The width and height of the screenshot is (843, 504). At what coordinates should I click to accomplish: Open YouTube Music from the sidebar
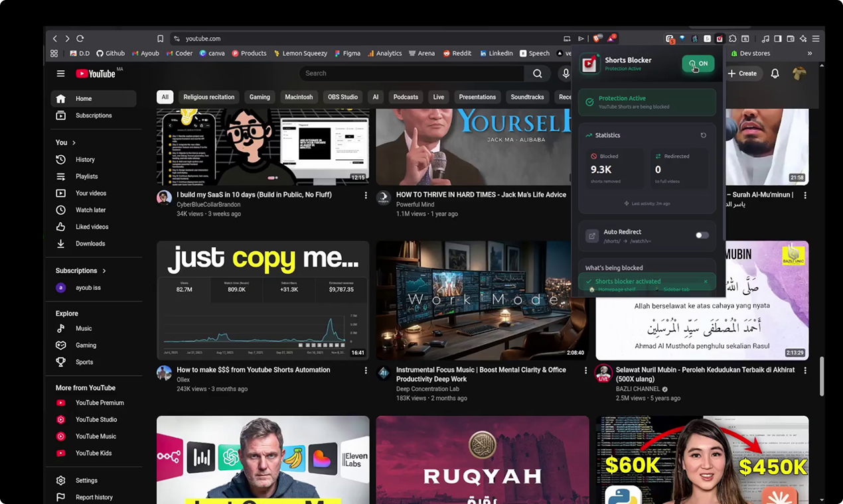96,436
